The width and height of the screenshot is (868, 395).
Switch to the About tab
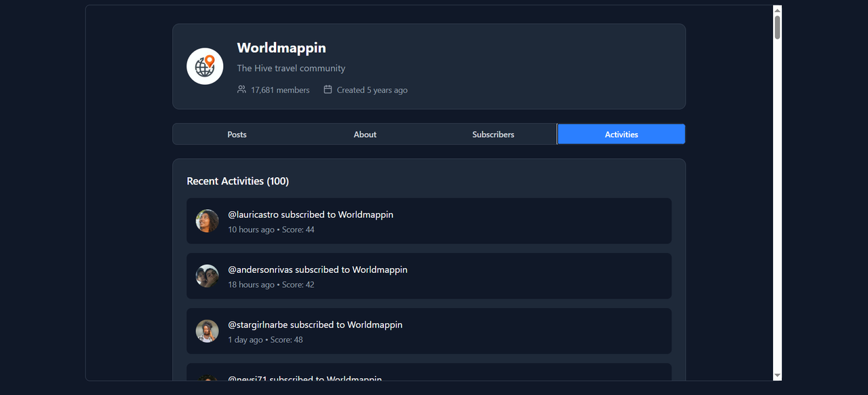pyautogui.click(x=365, y=134)
